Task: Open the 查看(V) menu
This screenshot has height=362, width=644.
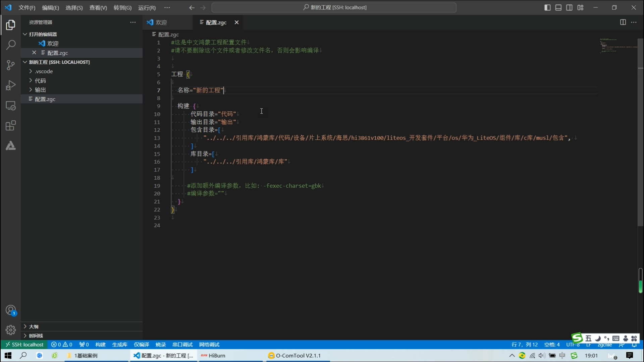Action: [x=98, y=7]
